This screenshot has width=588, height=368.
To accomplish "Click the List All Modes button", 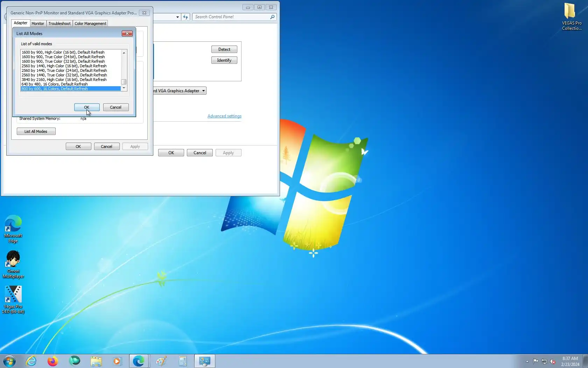I will coord(36,131).
